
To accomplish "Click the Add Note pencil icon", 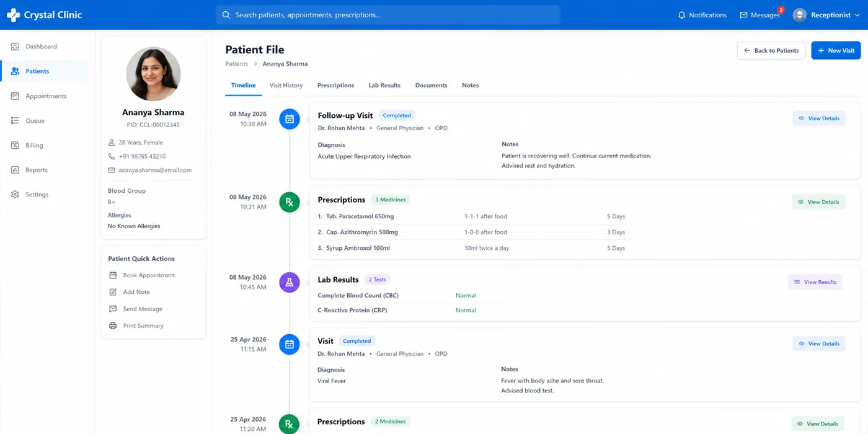I will pos(113,292).
